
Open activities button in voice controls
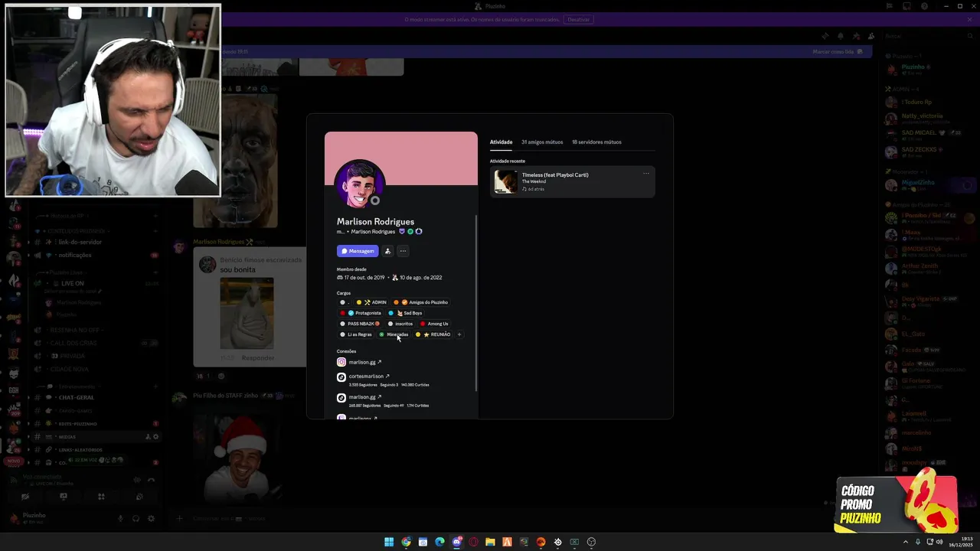pyautogui.click(x=101, y=496)
